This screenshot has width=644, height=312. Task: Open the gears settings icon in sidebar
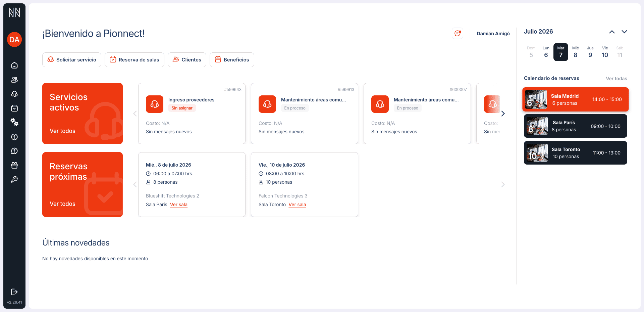pos(14,122)
